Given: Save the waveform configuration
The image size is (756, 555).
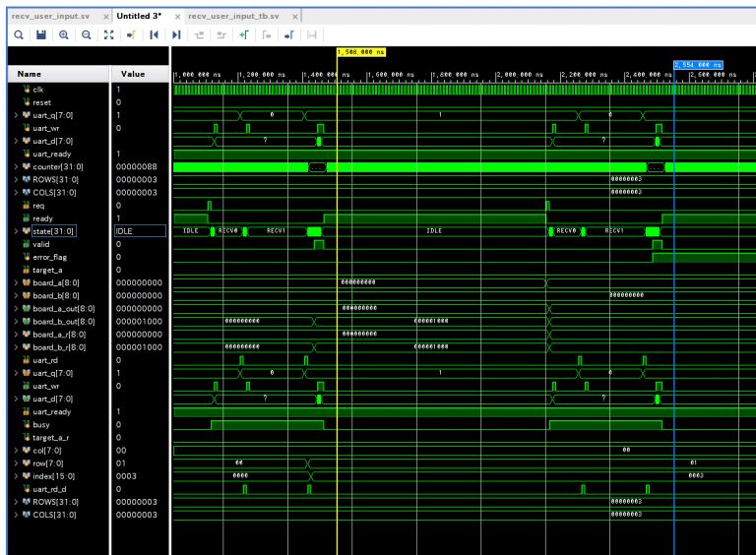Looking at the screenshot, I should click(41, 34).
